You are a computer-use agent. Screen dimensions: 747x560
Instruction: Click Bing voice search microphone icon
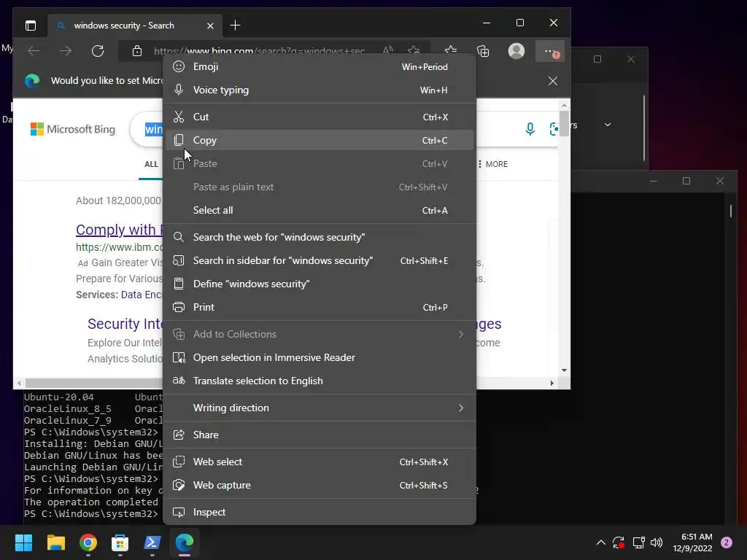click(530, 128)
